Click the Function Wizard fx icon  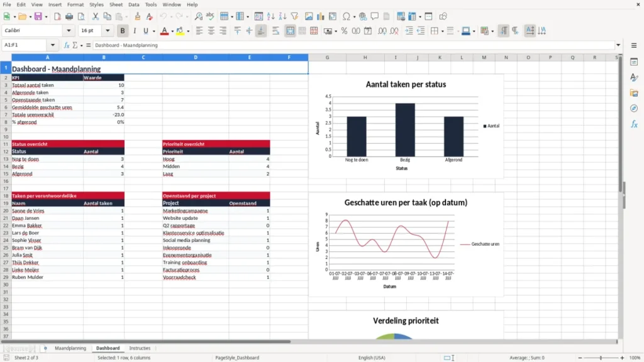coord(67,45)
